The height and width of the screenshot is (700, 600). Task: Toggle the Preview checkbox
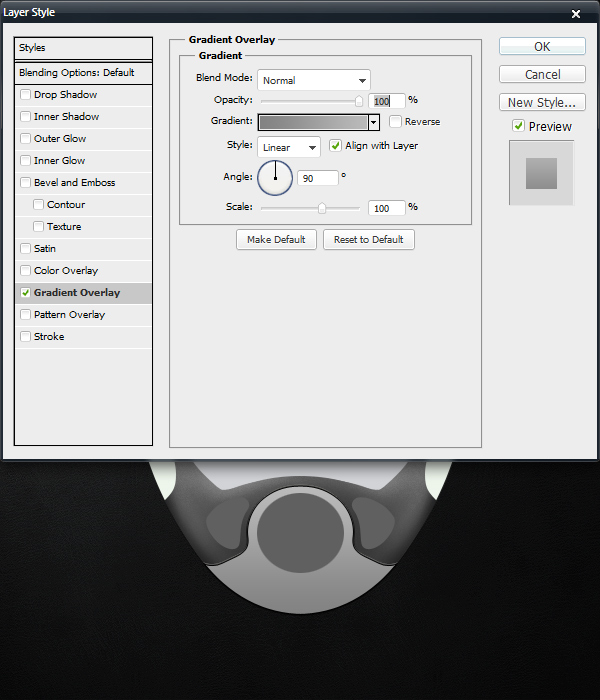[x=518, y=126]
